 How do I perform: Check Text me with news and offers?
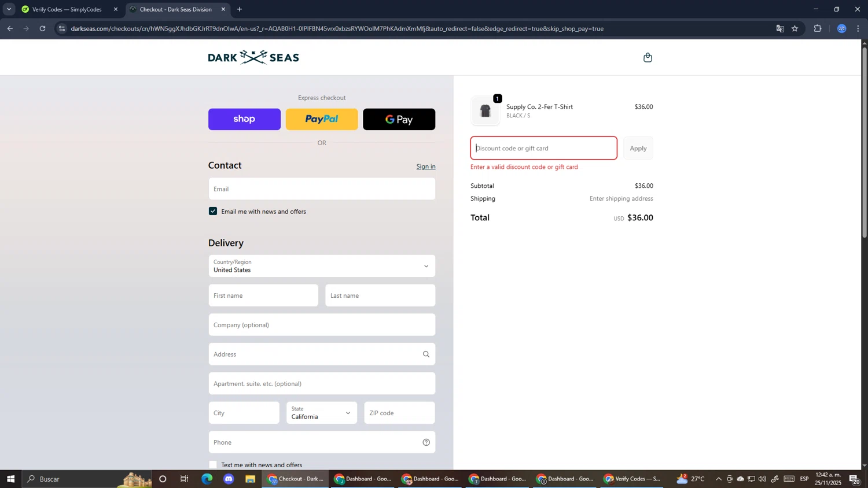(213, 465)
